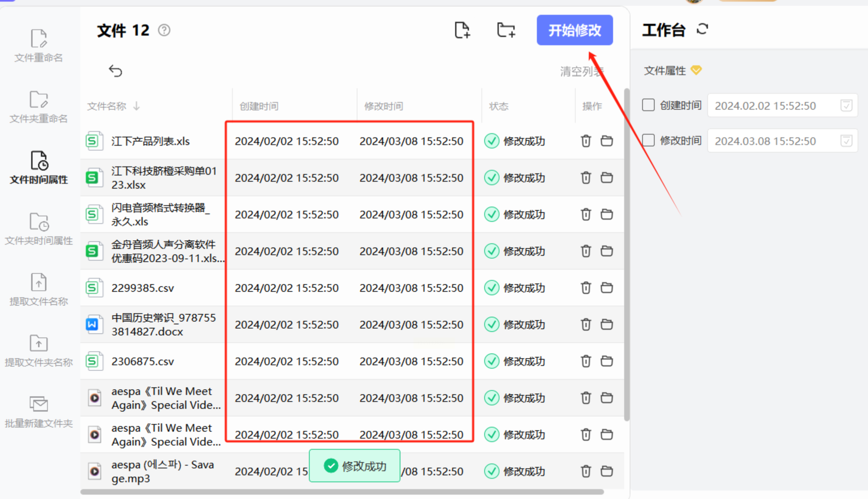The width and height of the screenshot is (868, 499).
Task: Click the back undo arrow icon
Action: point(115,71)
